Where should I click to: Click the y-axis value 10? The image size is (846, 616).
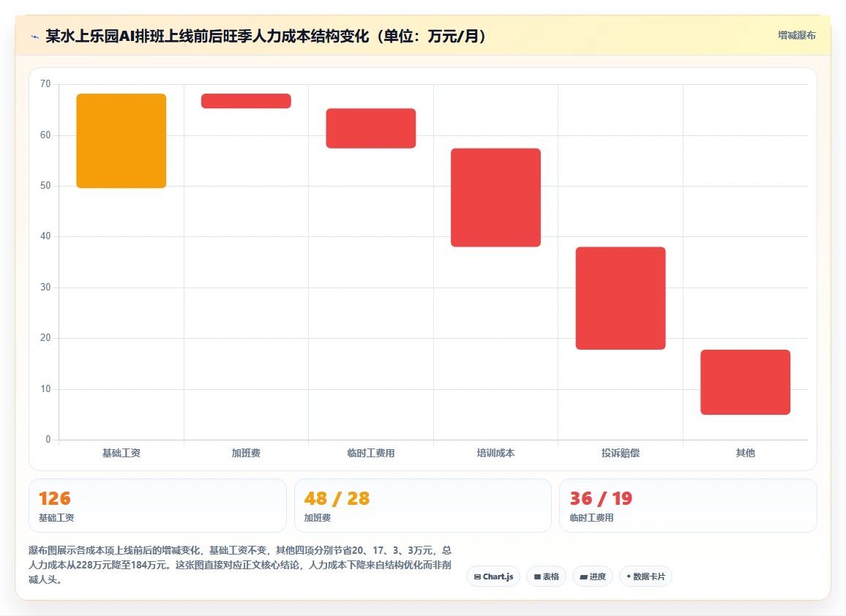[45, 389]
